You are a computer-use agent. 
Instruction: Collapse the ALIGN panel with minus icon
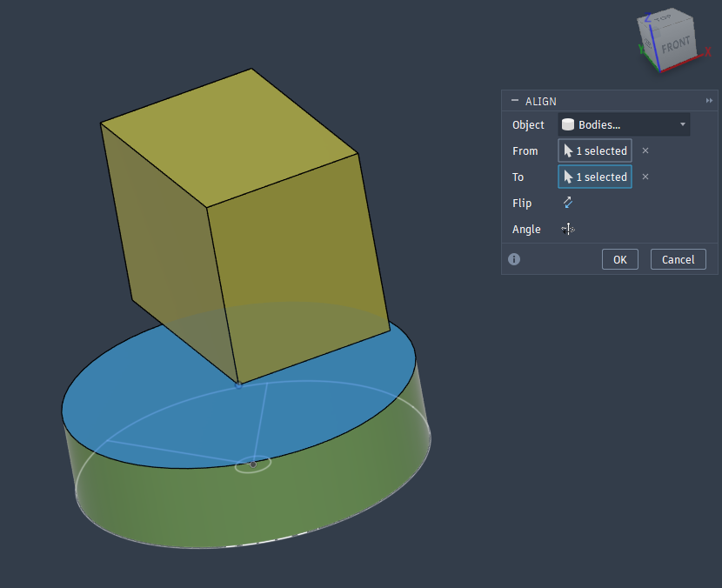click(x=515, y=100)
